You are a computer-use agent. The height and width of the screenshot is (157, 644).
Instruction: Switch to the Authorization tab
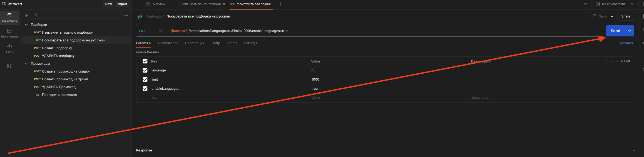(x=168, y=43)
